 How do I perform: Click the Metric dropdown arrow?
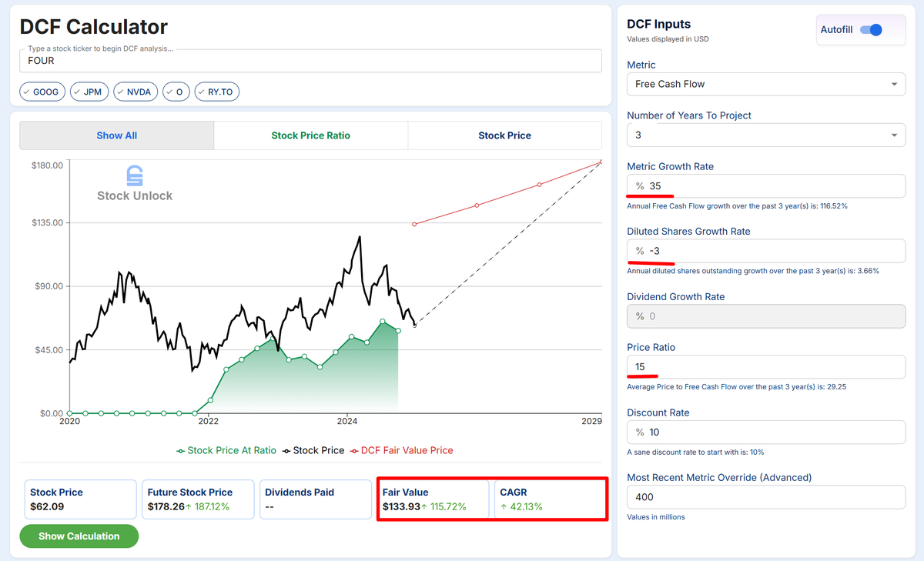pos(894,84)
